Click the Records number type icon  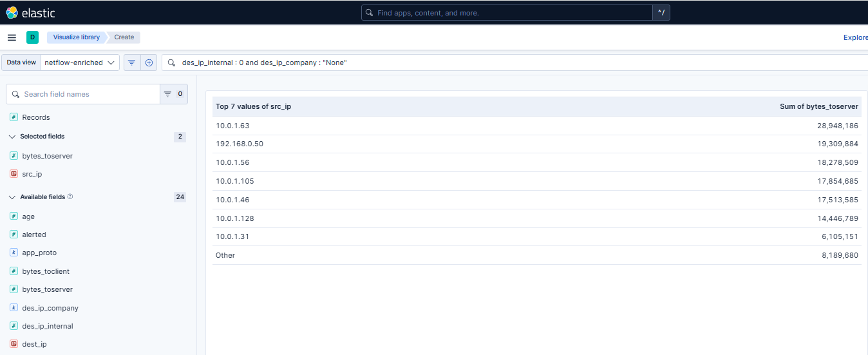[x=14, y=117]
